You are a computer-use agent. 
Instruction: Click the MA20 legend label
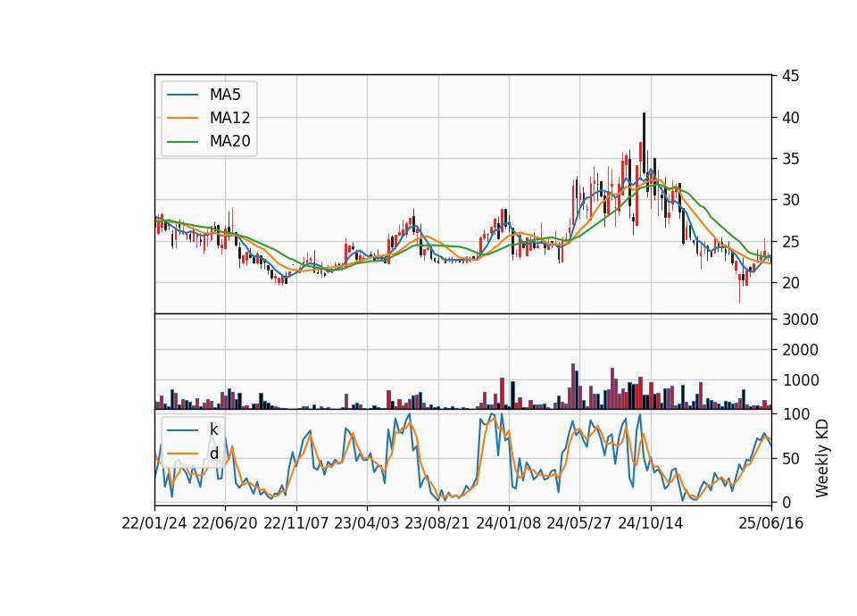229,141
